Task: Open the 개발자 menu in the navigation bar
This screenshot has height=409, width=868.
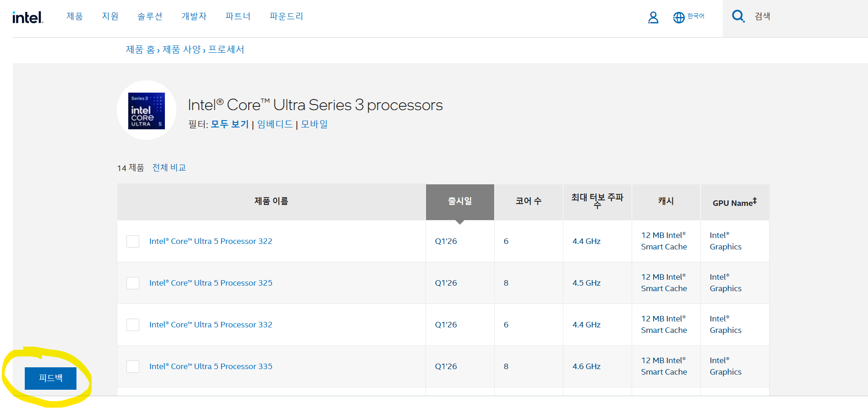Action: click(194, 17)
